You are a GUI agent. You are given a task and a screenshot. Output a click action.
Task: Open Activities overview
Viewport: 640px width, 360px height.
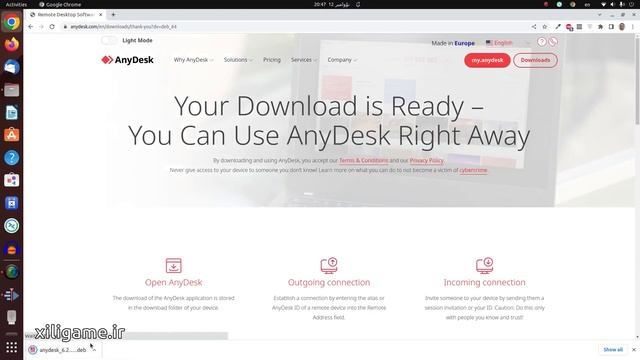point(16,4)
